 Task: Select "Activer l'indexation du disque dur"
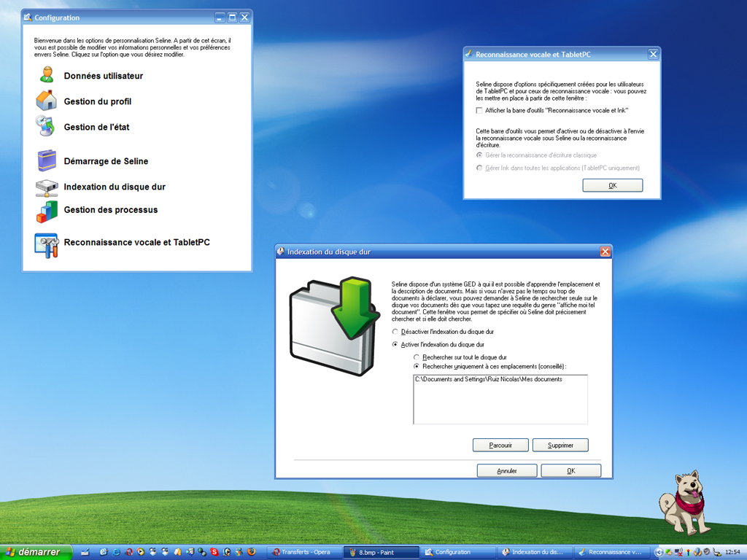pos(395,344)
